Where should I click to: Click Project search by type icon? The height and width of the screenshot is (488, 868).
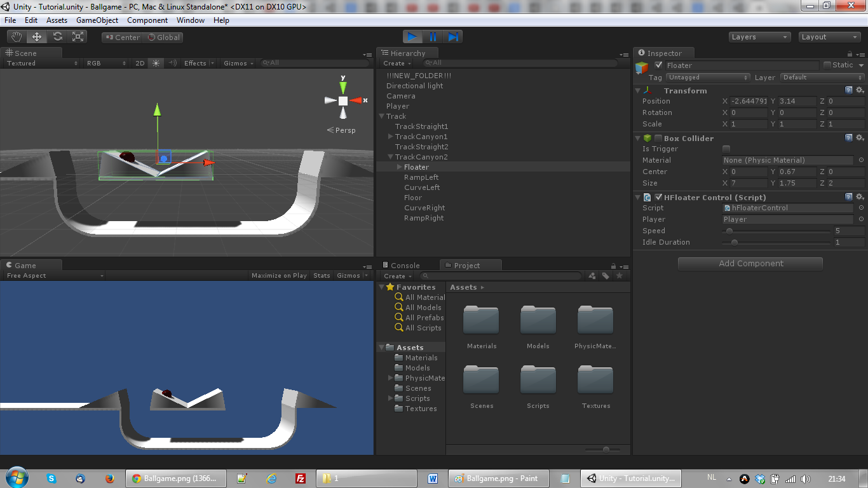click(x=592, y=276)
